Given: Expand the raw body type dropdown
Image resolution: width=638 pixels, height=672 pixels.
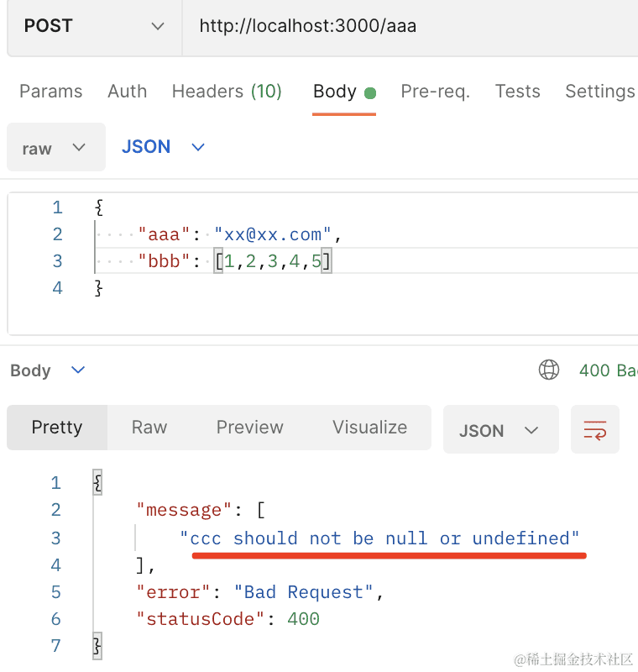Looking at the screenshot, I should tap(55, 148).
